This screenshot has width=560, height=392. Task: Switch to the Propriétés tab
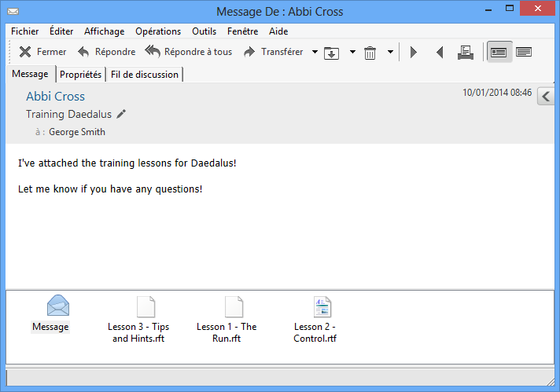pos(81,75)
